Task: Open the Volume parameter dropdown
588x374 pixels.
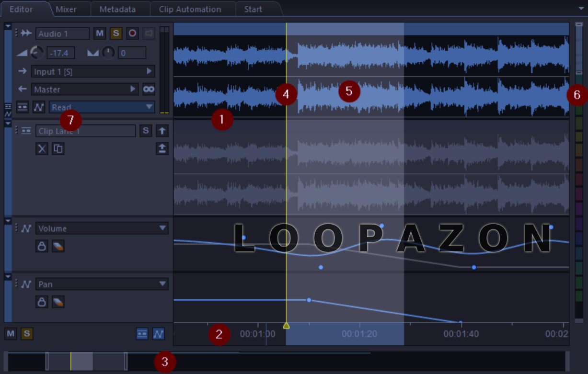Action: [x=102, y=228]
